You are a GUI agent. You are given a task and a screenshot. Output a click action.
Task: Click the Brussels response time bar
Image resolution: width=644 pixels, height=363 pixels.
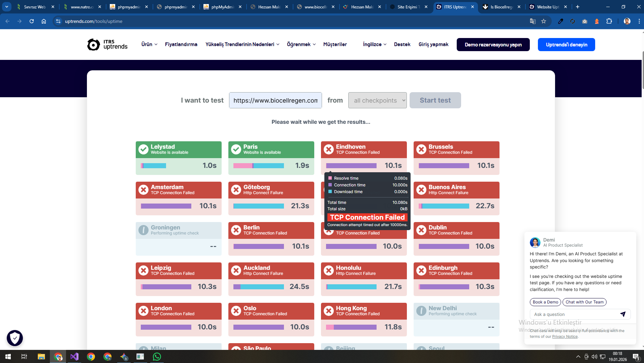click(444, 166)
